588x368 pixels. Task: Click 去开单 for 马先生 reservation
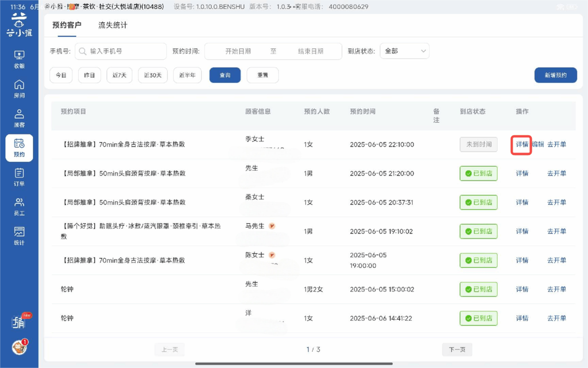point(556,231)
